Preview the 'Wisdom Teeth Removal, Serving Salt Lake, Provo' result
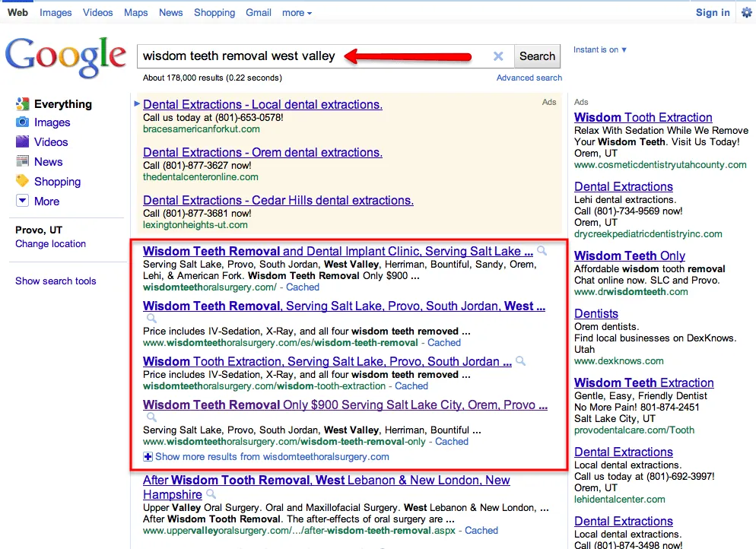 point(151,318)
